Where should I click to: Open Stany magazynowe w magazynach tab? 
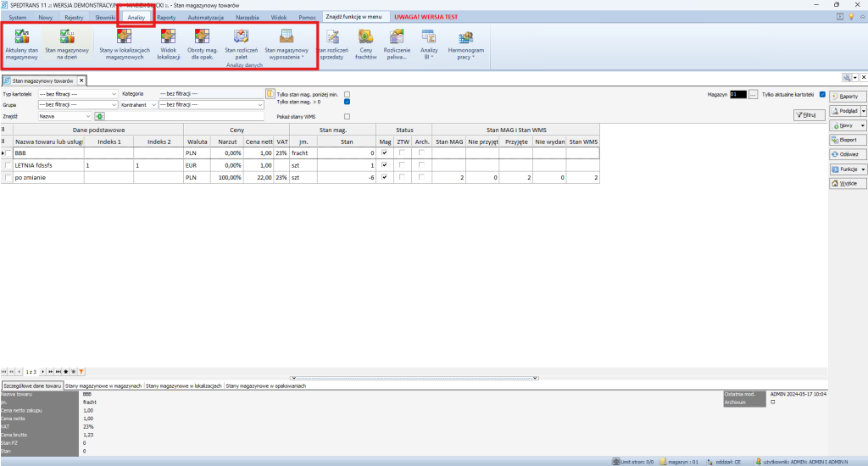103,386
